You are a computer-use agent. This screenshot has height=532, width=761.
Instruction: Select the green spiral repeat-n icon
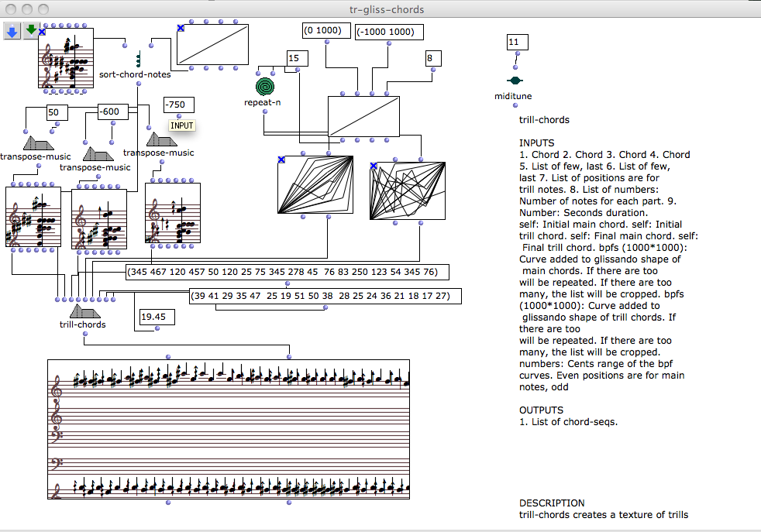[x=266, y=85]
